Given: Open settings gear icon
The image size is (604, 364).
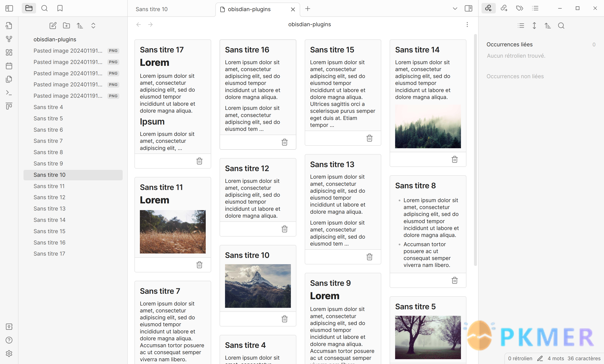Looking at the screenshot, I should point(9,354).
